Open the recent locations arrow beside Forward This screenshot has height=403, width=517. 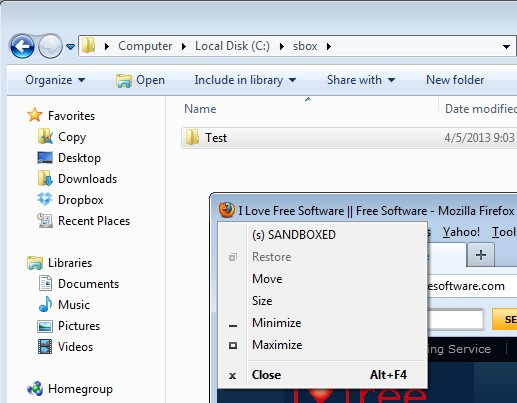tap(70, 47)
